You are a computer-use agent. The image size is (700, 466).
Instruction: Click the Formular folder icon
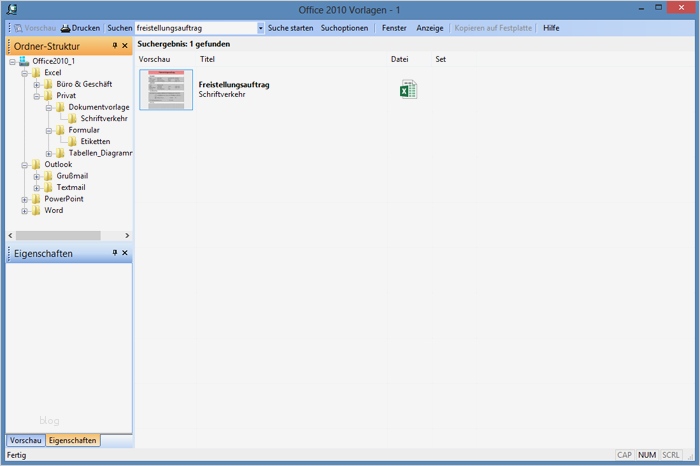point(60,130)
